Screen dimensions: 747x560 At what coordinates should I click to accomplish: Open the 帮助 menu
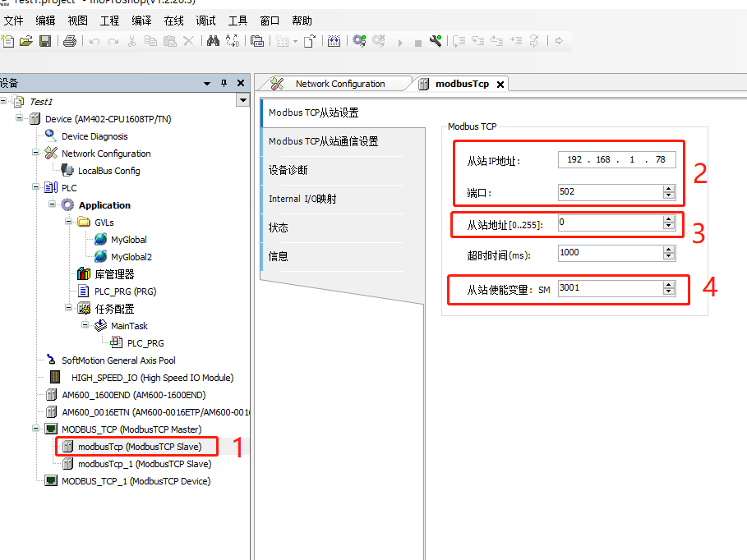tap(302, 21)
